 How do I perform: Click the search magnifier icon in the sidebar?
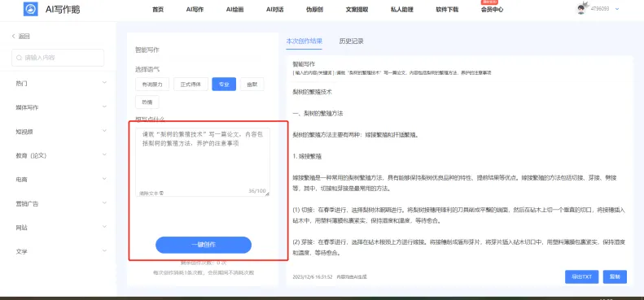point(19,58)
